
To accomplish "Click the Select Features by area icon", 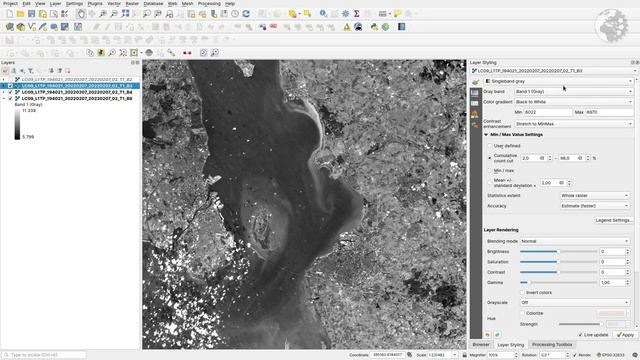I will click(293, 14).
